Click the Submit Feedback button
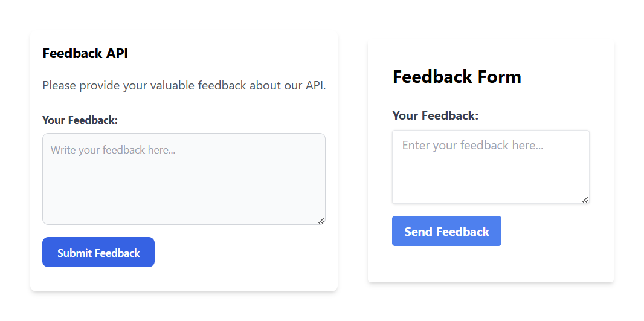Image resolution: width=644 pixels, height=321 pixels. click(98, 253)
